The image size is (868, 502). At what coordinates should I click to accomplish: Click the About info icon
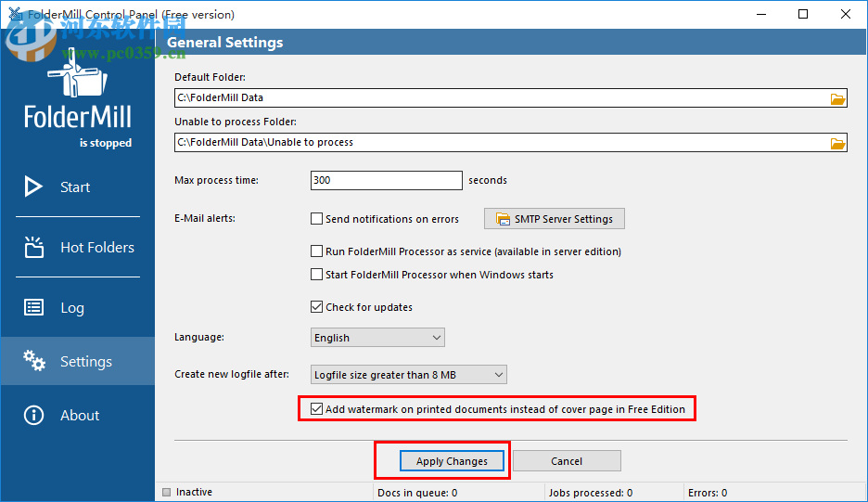click(x=34, y=415)
